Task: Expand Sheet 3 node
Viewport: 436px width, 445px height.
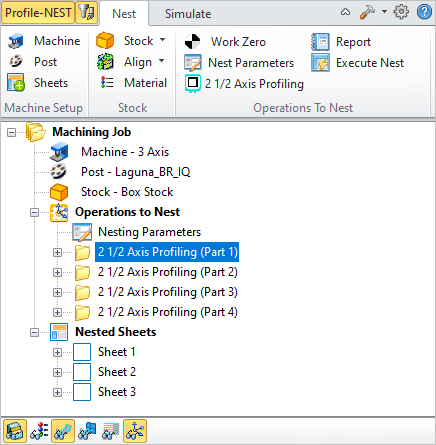Action: [x=57, y=392]
